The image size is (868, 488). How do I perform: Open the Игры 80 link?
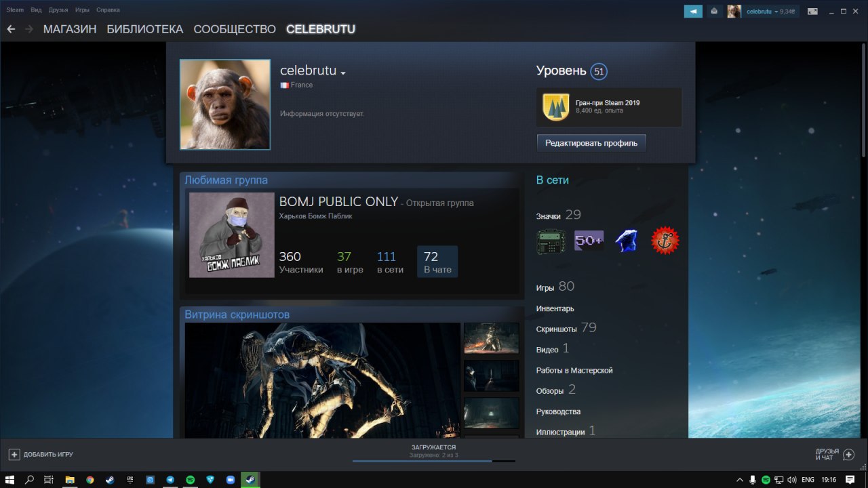pyautogui.click(x=555, y=287)
